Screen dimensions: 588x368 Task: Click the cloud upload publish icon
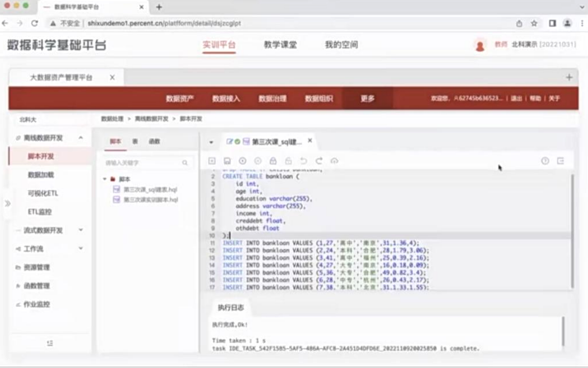pos(334,162)
